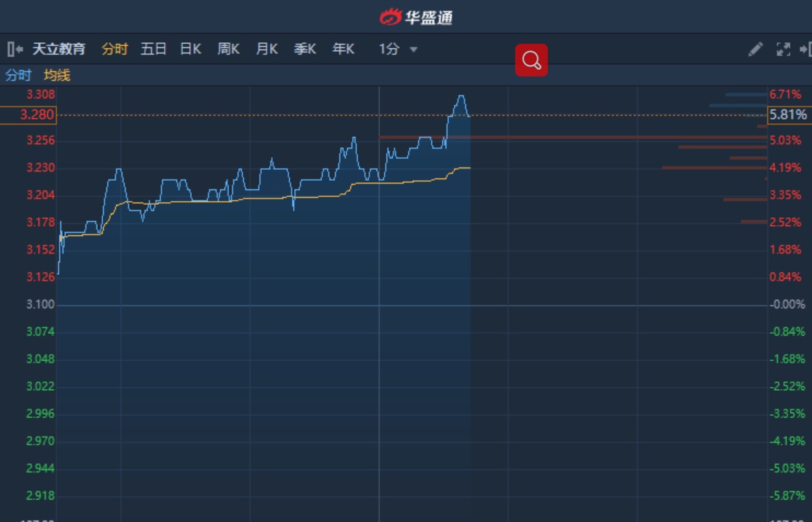Click the 华盛通 logo icon
The image size is (812, 522).
(391, 17)
